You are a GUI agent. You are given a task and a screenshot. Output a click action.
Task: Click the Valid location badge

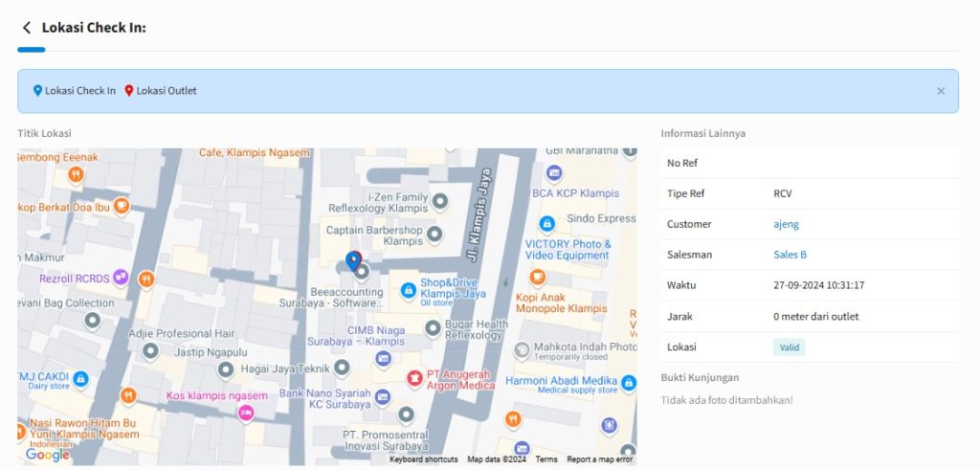(789, 347)
